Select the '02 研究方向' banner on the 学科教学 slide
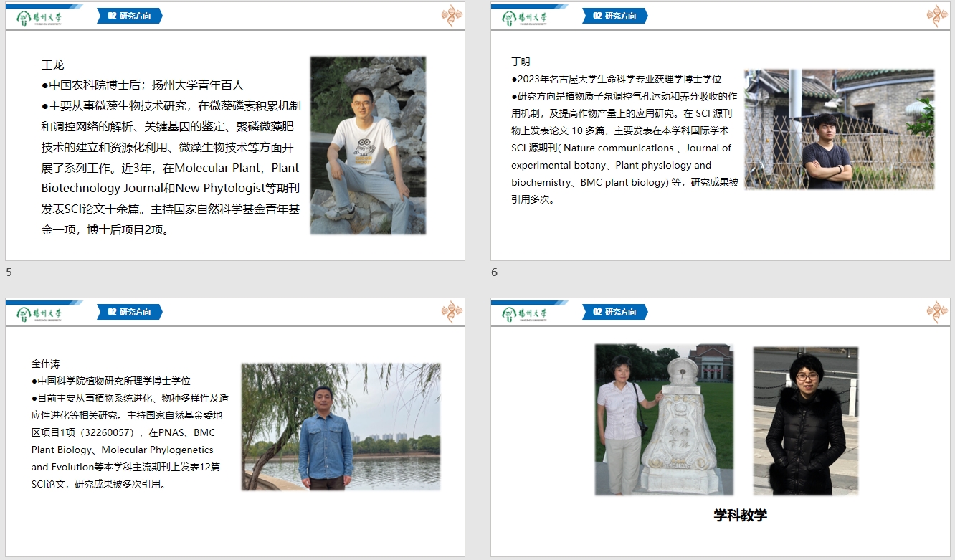955x560 pixels. point(615,312)
